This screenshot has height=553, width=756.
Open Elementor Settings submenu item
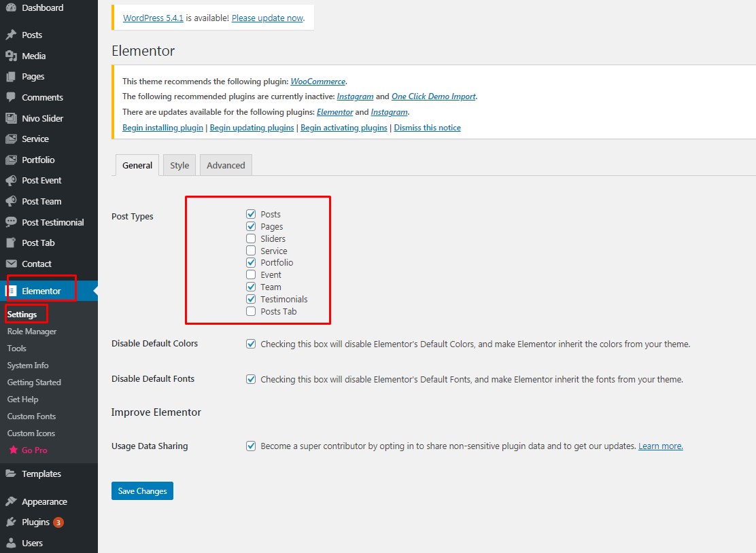[22, 315]
